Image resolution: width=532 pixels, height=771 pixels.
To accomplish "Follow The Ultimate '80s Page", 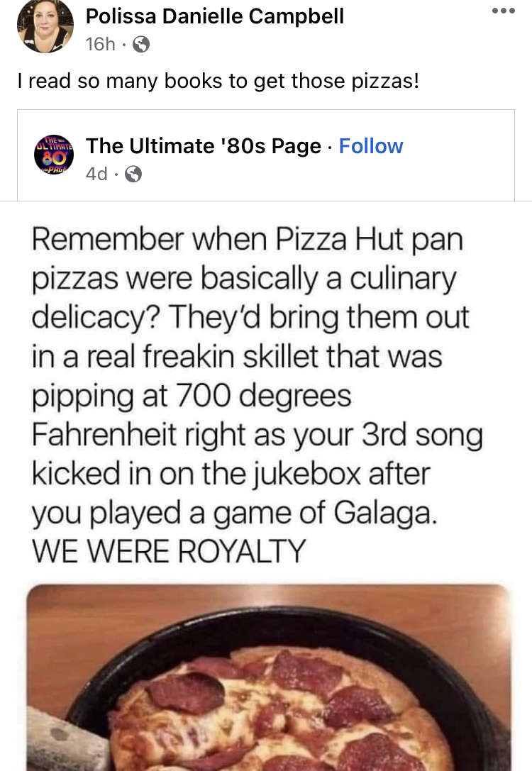I will coord(371,146).
